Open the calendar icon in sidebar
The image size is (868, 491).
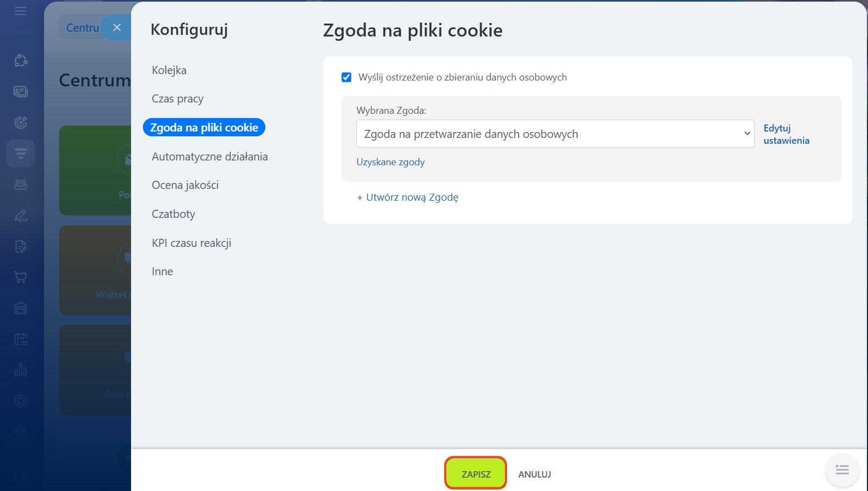pos(20,339)
